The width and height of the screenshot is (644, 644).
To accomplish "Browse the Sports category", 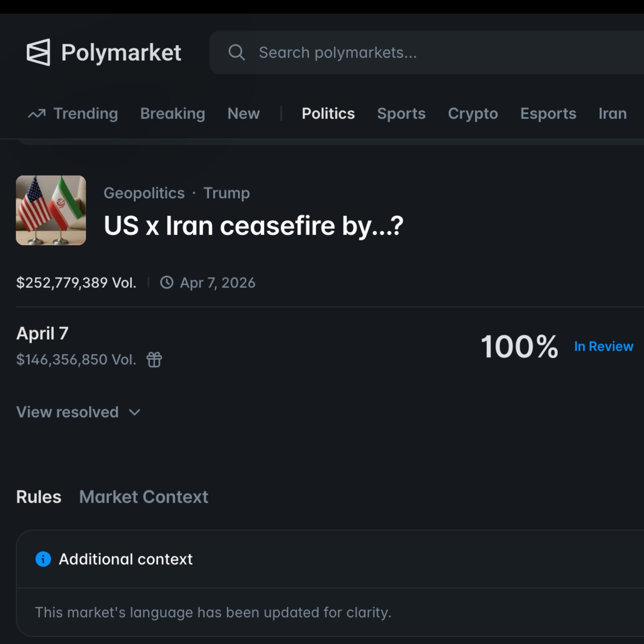I will 401,114.
